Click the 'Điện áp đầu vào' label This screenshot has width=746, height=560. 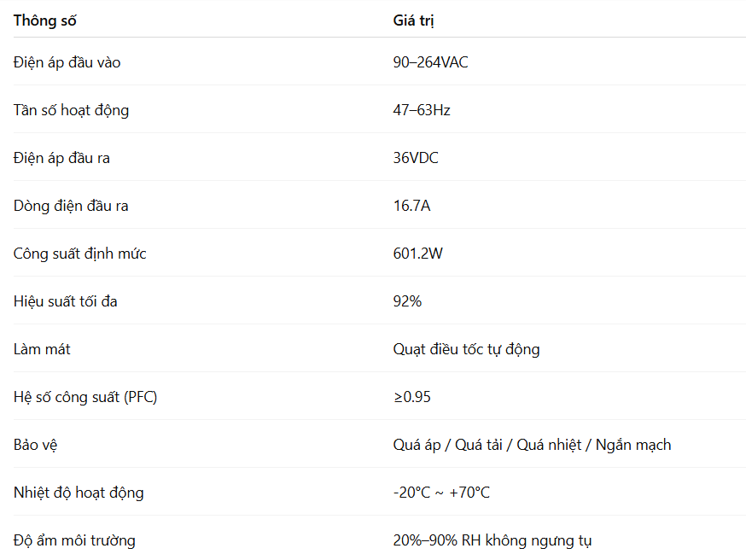pyautogui.click(x=73, y=62)
